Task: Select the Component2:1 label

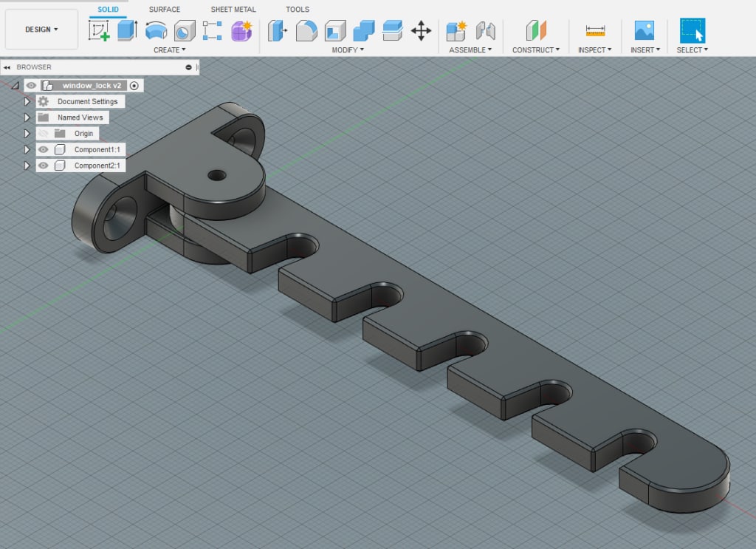Action: pyautogui.click(x=97, y=166)
